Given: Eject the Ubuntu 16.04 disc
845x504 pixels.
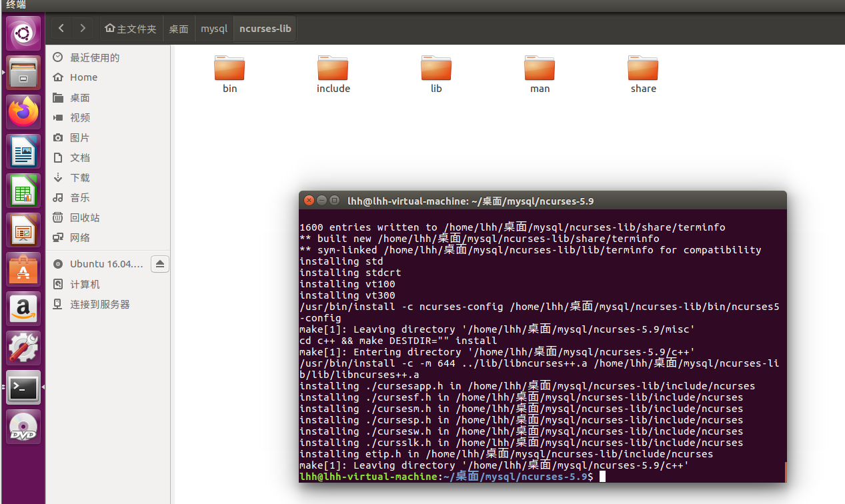Looking at the screenshot, I should point(160,264).
